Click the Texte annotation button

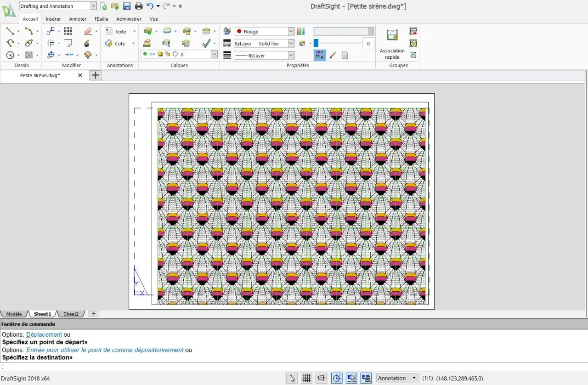(116, 31)
